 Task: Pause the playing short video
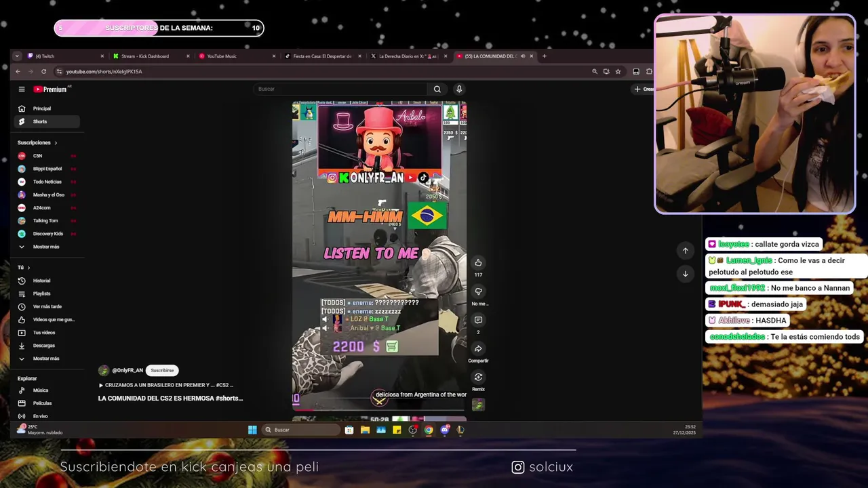tap(379, 255)
